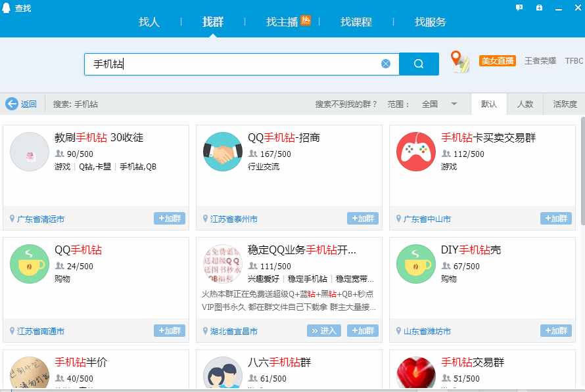Click the clear (X) icon inside search box
The height and width of the screenshot is (392, 585).
(x=386, y=63)
